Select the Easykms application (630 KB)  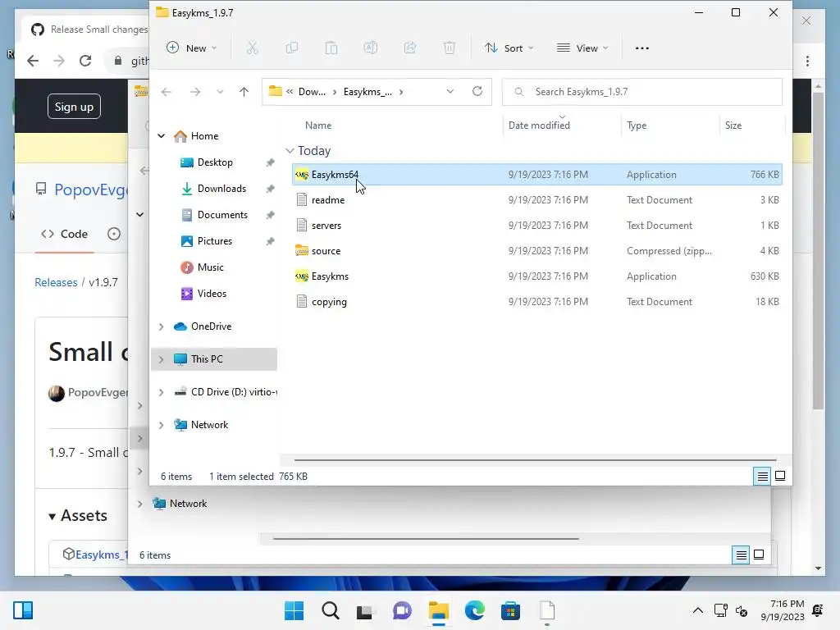pos(536,276)
